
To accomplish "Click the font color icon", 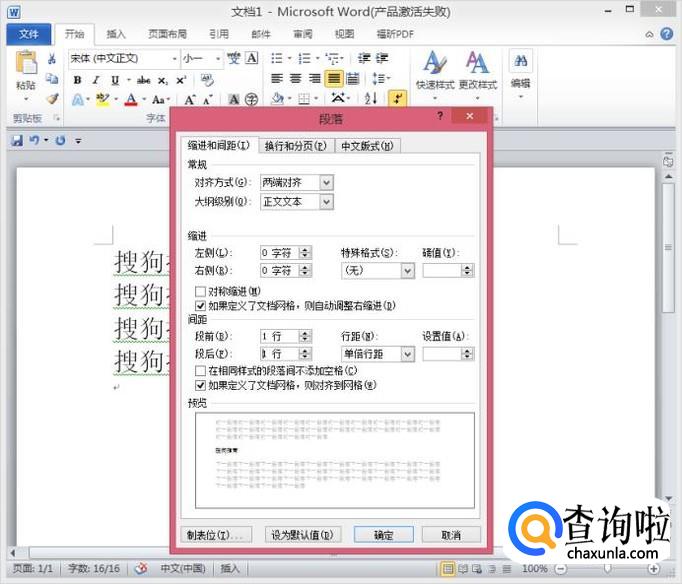I will pyautogui.click(x=131, y=100).
